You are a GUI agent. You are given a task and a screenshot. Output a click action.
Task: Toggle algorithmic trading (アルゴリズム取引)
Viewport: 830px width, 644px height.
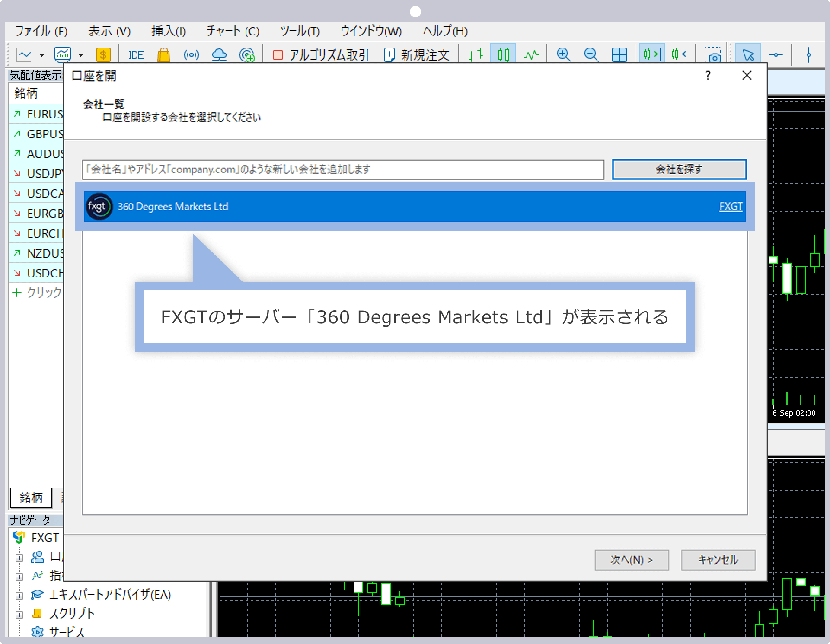320,55
